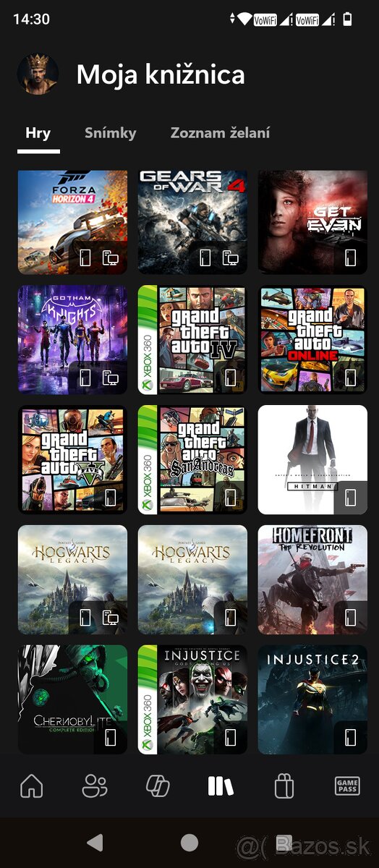Switch to Zoznam želaní tab

point(220,132)
